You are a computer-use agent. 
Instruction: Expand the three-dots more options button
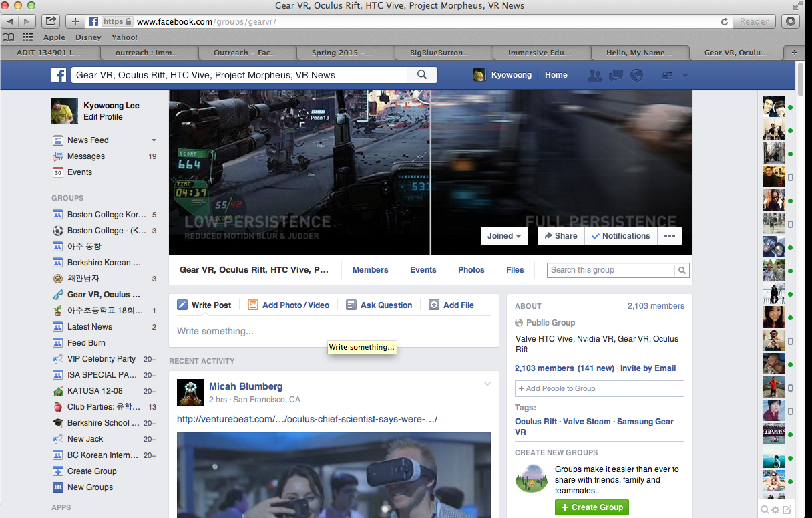point(670,236)
